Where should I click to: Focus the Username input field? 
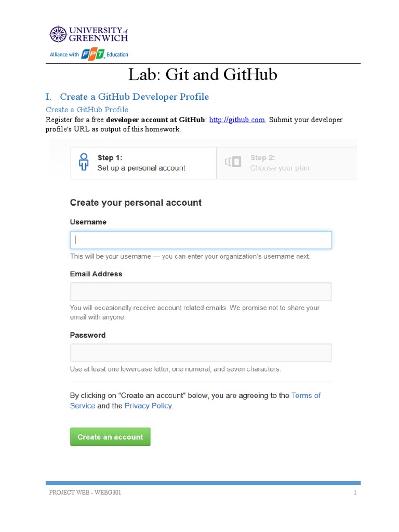[201, 240]
